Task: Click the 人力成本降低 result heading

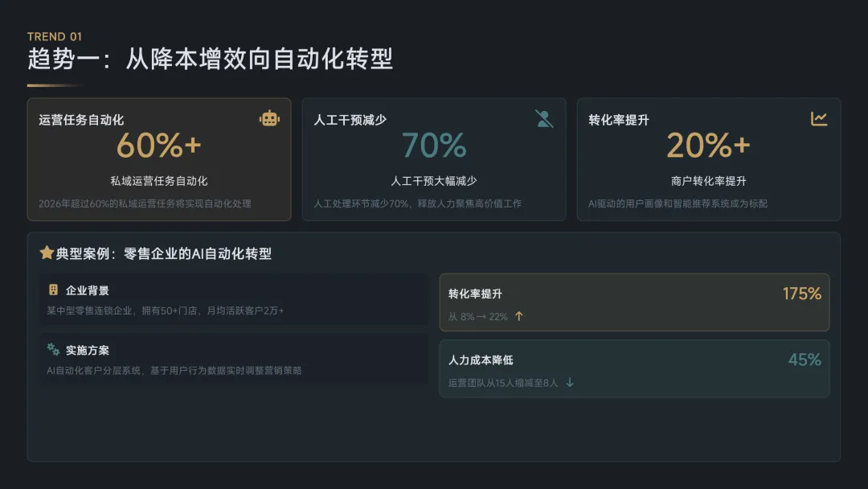Action: pyautogui.click(x=481, y=360)
